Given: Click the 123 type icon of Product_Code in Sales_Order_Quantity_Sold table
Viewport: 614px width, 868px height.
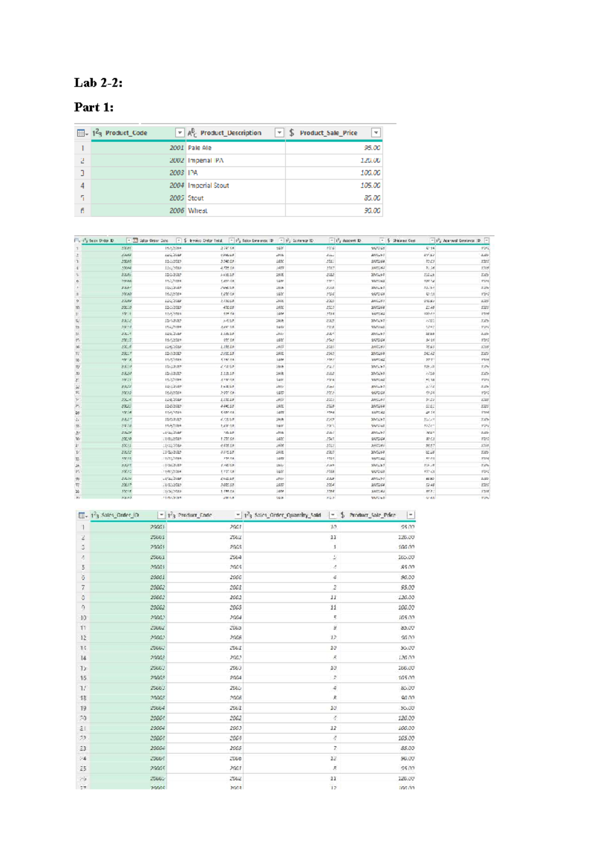Looking at the screenshot, I should pos(172,515).
